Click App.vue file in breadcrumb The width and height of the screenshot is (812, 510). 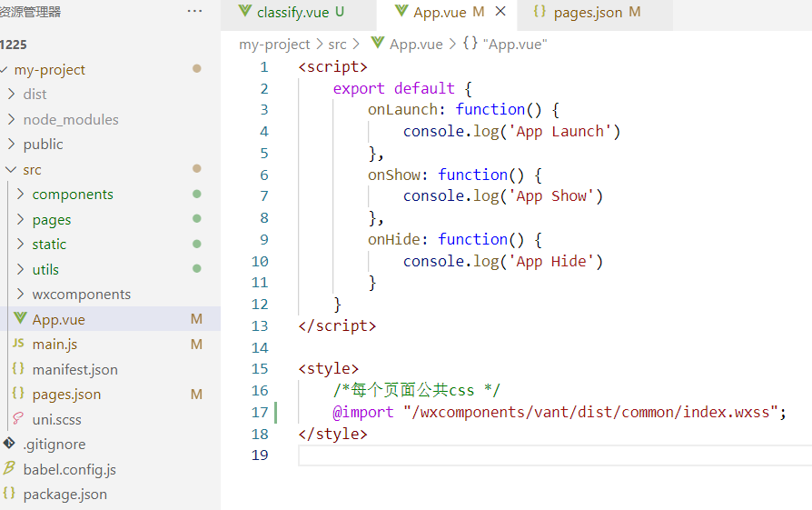(416, 45)
